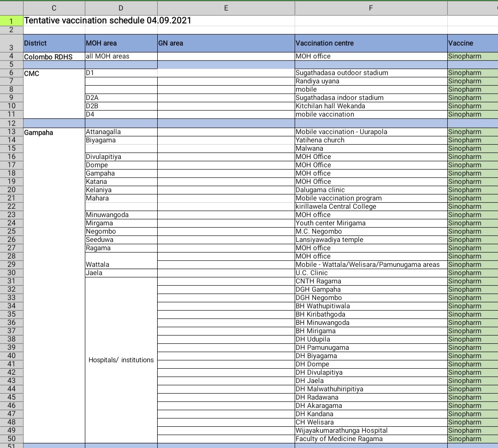498x448 pixels.
Task: Select the 'Kelaniya' cell
Action: [121, 190]
